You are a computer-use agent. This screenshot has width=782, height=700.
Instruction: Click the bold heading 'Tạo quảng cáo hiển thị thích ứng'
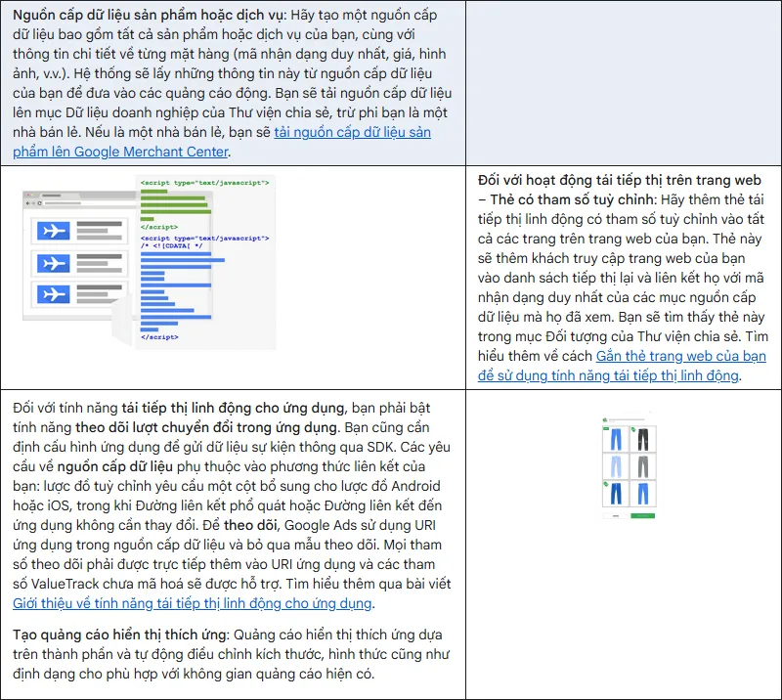pyautogui.click(x=120, y=634)
